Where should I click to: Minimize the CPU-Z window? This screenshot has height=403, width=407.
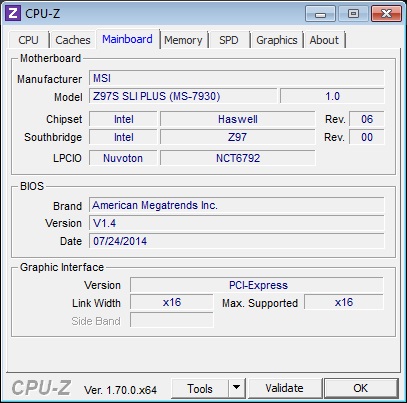(320, 14)
